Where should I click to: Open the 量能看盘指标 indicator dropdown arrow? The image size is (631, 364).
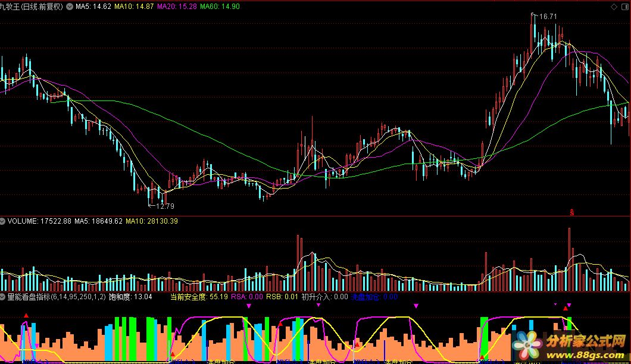click(x=2, y=297)
